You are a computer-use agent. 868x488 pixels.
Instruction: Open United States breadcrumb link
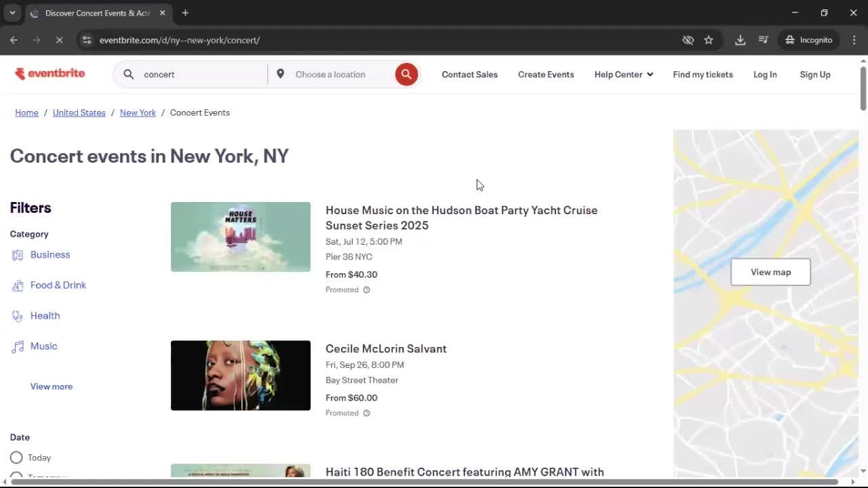click(79, 113)
